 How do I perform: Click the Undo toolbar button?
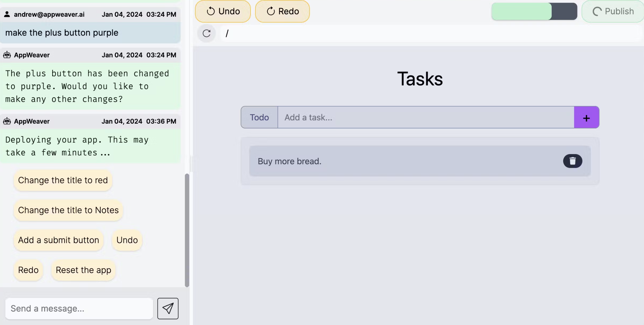pyautogui.click(x=223, y=11)
